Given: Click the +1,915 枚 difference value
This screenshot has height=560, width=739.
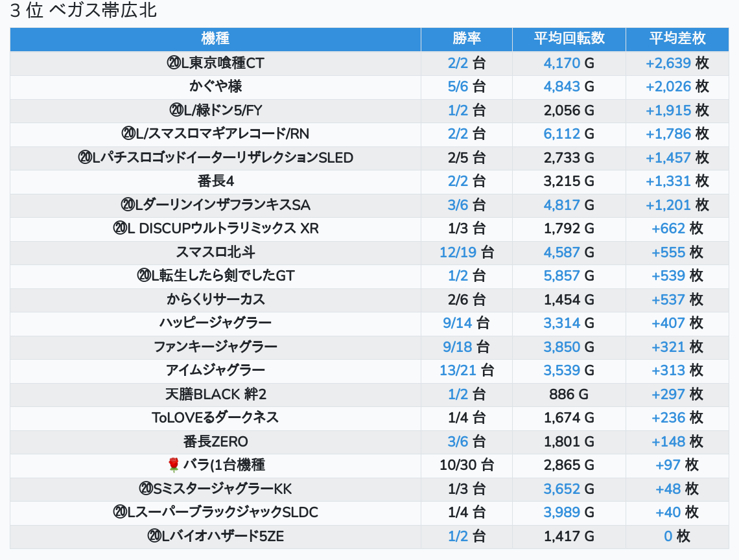Looking at the screenshot, I should tap(677, 110).
